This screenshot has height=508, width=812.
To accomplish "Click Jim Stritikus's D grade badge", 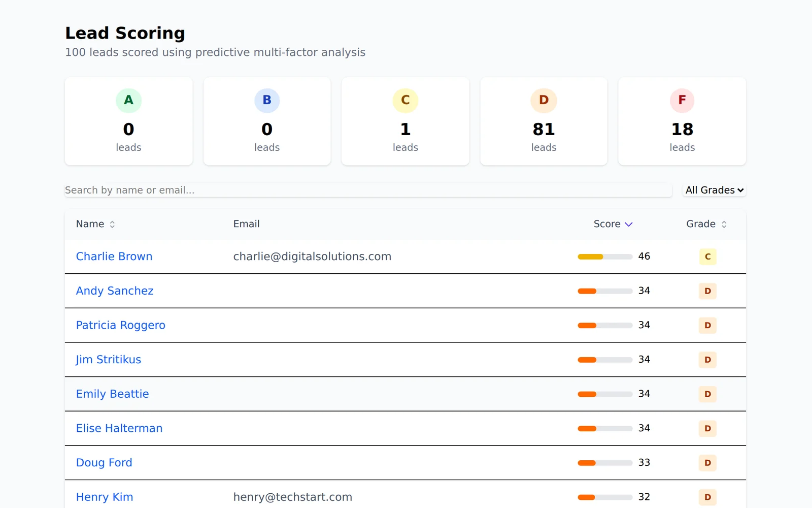I will [x=707, y=360].
